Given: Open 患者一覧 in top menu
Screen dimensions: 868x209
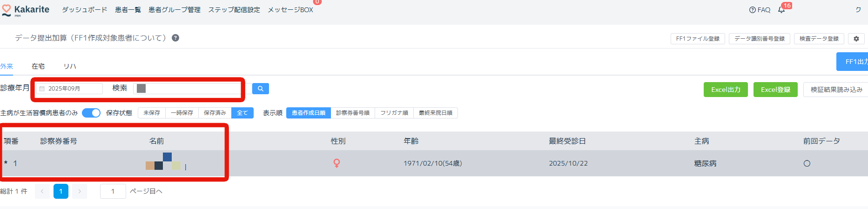Looking at the screenshot, I should (128, 10).
